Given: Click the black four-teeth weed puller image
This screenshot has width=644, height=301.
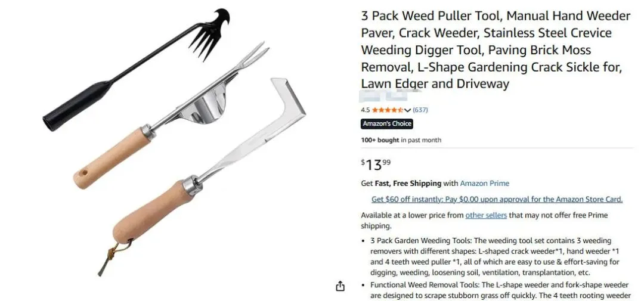Looking at the screenshot, I should click(135, 69).
